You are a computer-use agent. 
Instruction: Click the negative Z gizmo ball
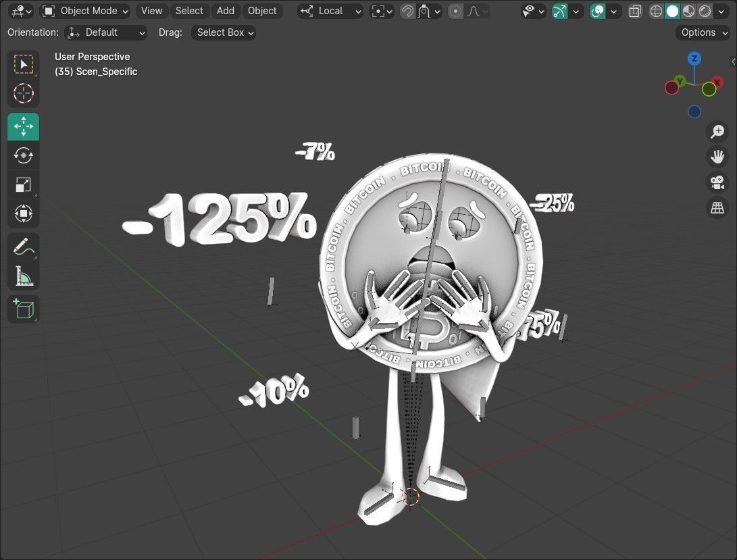694,112
